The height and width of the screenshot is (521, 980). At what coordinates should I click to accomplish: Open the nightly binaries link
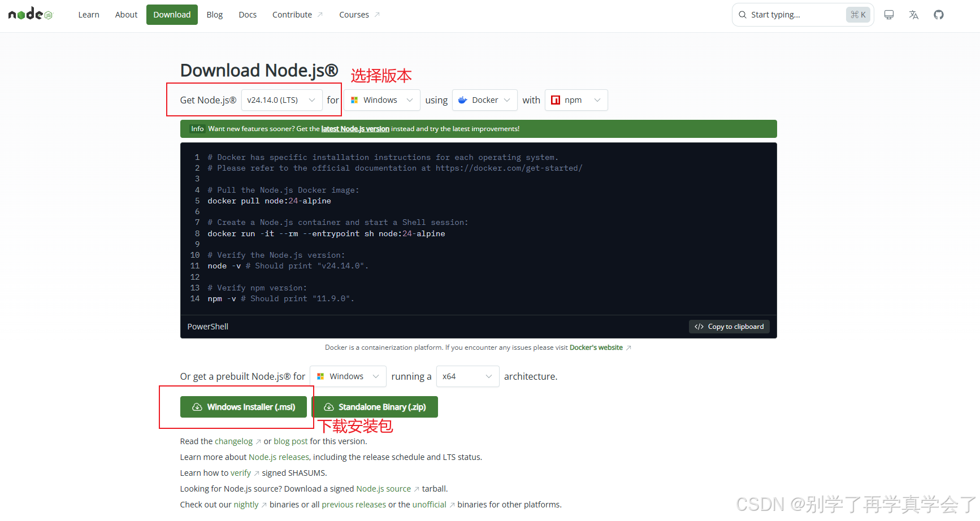pos(246,505)
